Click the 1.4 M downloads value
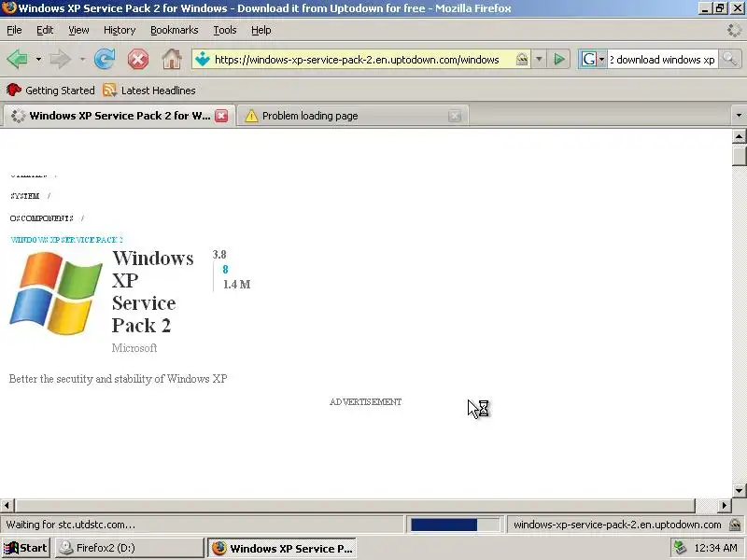This screenshot has height=560, width=747. pos(237,285)
